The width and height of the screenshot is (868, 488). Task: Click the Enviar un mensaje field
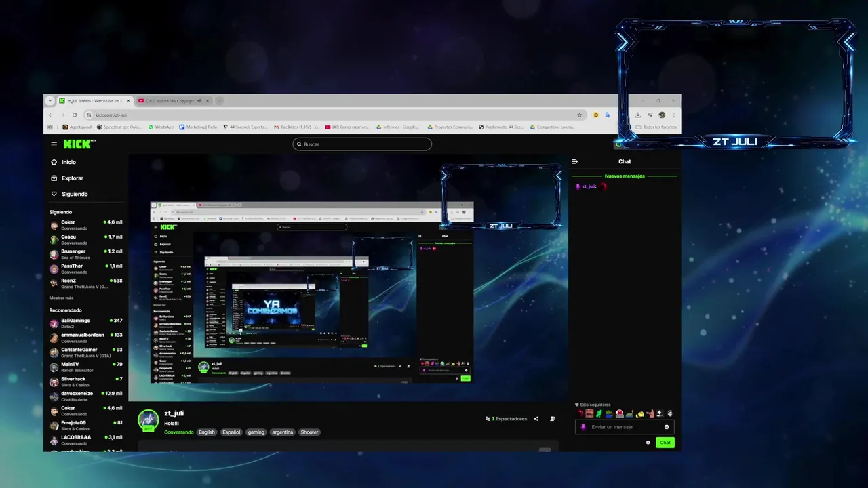click(x=625, y=427)
